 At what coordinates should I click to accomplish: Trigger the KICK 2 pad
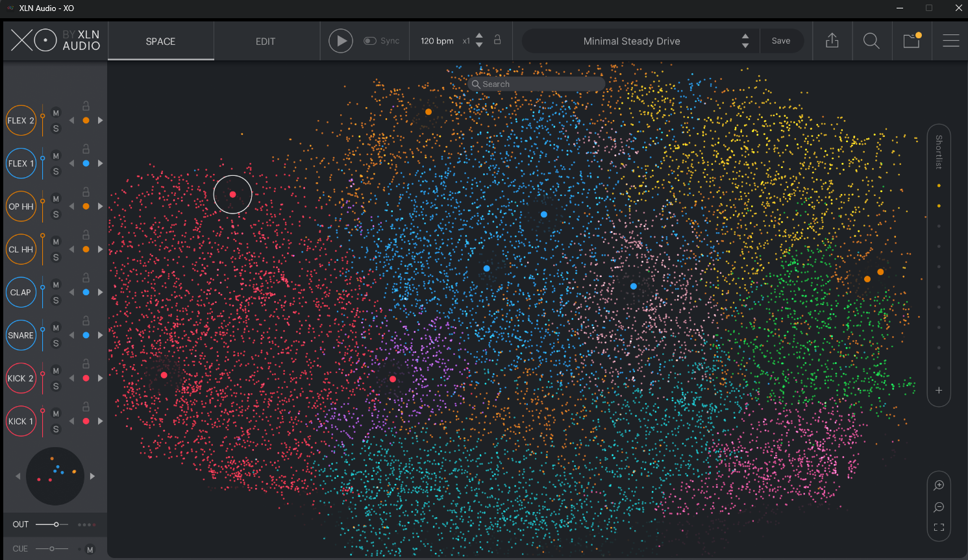coord(21,378)
